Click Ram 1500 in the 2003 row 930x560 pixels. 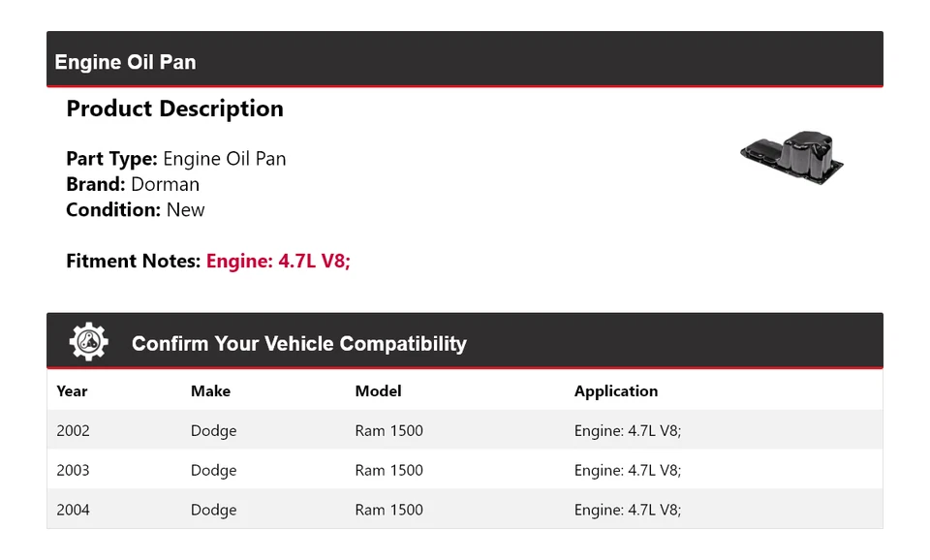(x=388, y=470)
